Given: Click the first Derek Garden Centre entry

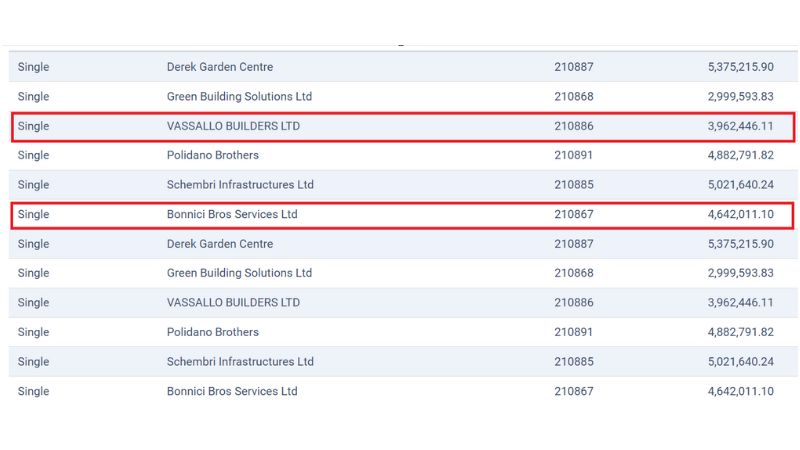Looking at the screenshot, I should click(x=219, y=67).
